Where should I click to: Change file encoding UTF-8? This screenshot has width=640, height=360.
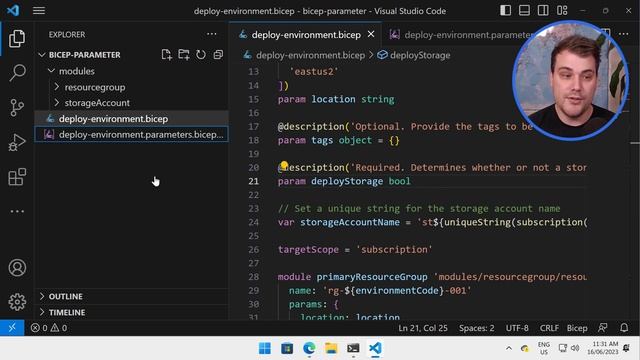[x=517, y=328]
